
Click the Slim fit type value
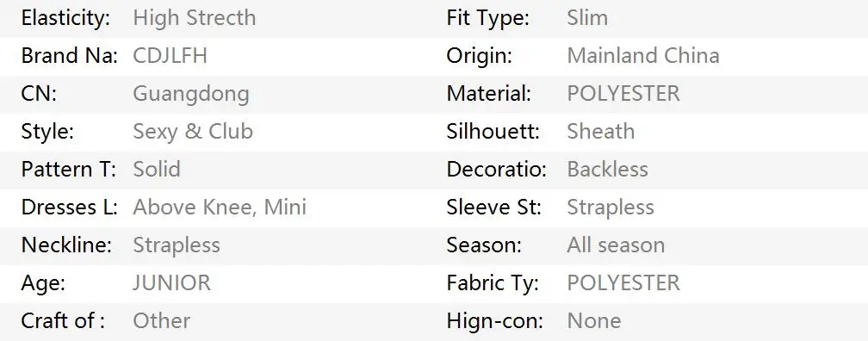[x=587, y=18]
